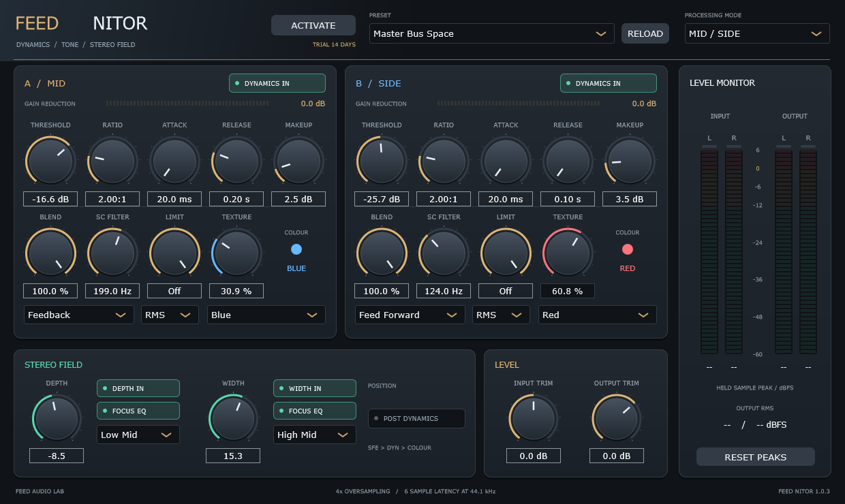Click the width value 15.3 field
The height and width of the screenshot is (504, 845).
pos(233,456)
